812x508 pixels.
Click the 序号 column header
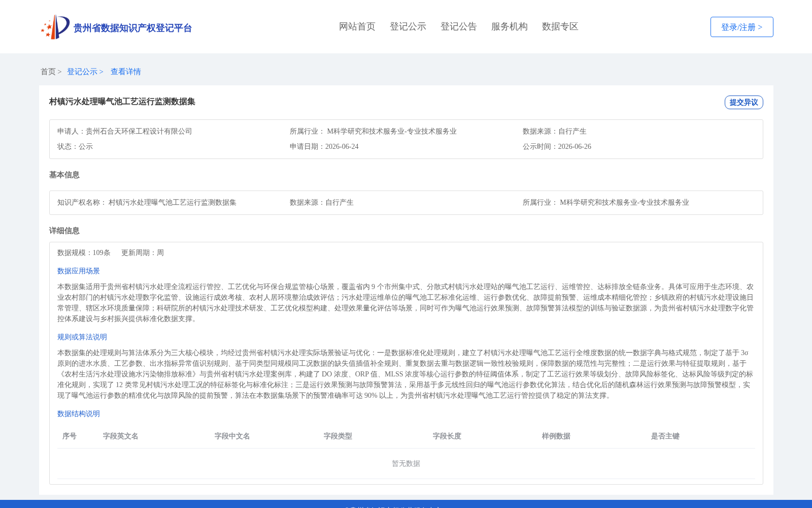(70, 436)
